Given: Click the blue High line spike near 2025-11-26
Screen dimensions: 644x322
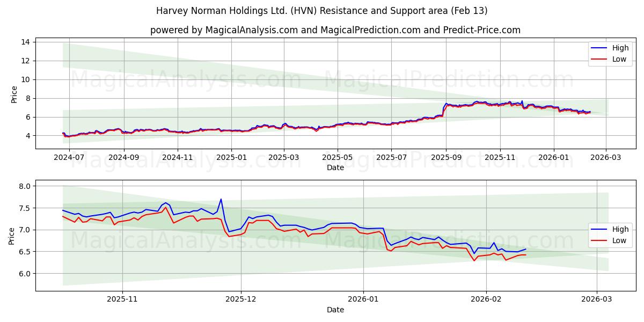Looking at the screenshot, I should pos(221,199).
